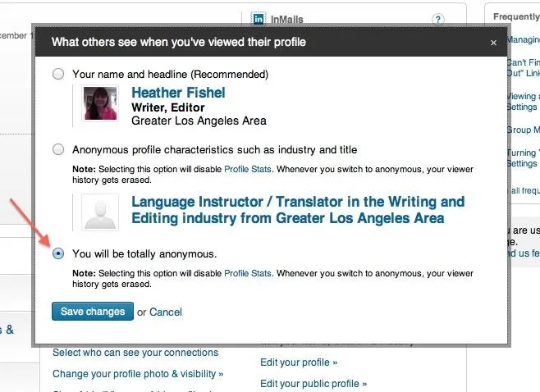This screenshot has height=392, width=540.
Task: Click 'Your name and headline (Recommended)' label text
Action: 170,75
